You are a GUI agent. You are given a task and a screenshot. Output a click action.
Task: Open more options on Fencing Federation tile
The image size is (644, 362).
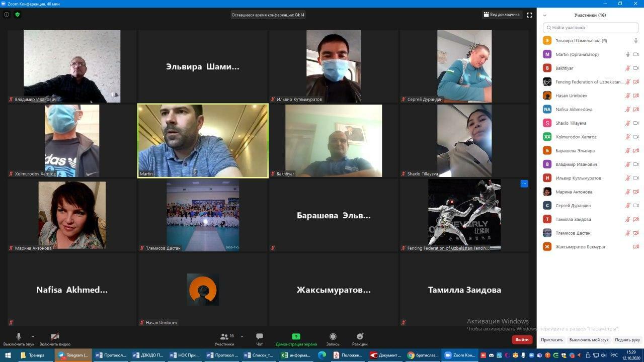tap(524, 184)
